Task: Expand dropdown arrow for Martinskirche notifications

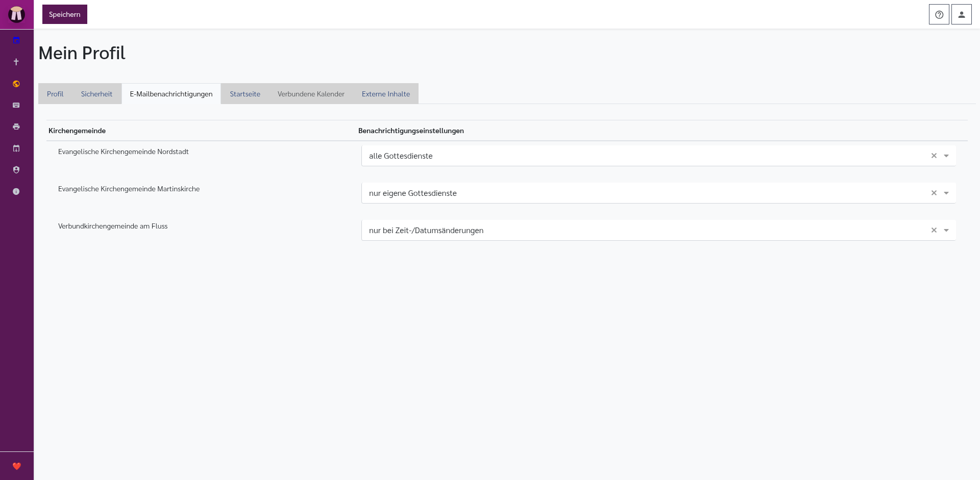Action: pos(946,193)
